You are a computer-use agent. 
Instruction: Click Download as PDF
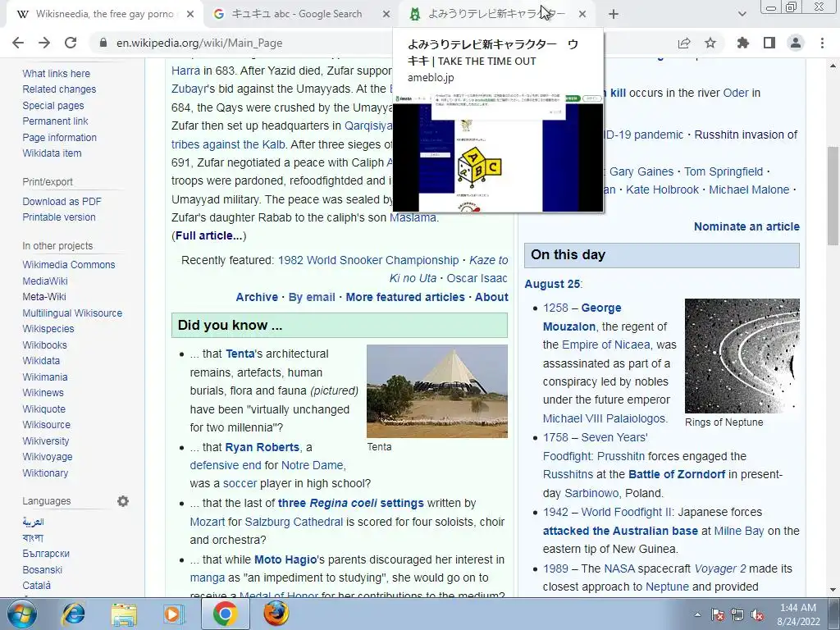62,202
